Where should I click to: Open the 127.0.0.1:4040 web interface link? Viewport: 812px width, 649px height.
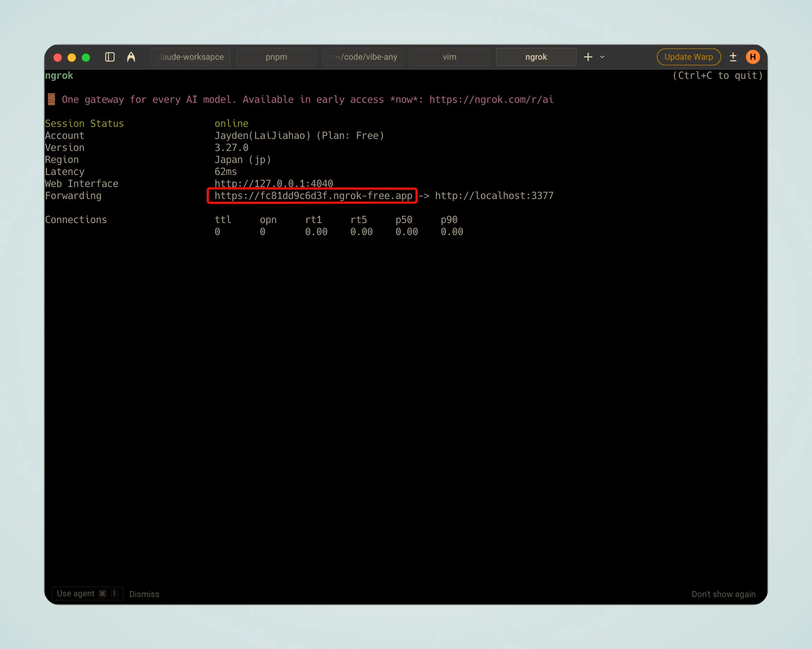click(x=273, y=183)
